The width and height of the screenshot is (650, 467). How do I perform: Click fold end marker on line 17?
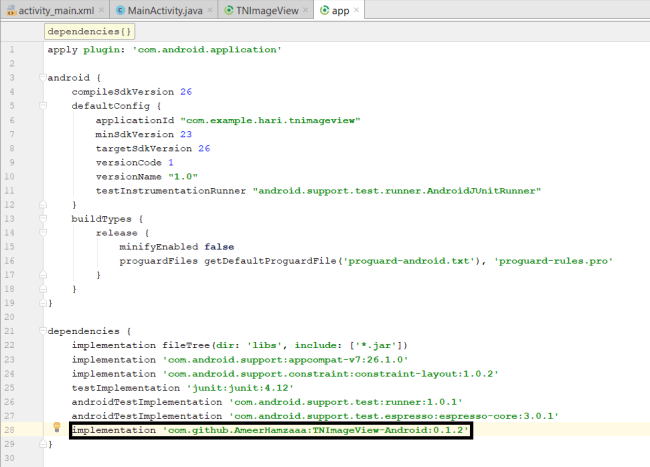pos(43,275)
